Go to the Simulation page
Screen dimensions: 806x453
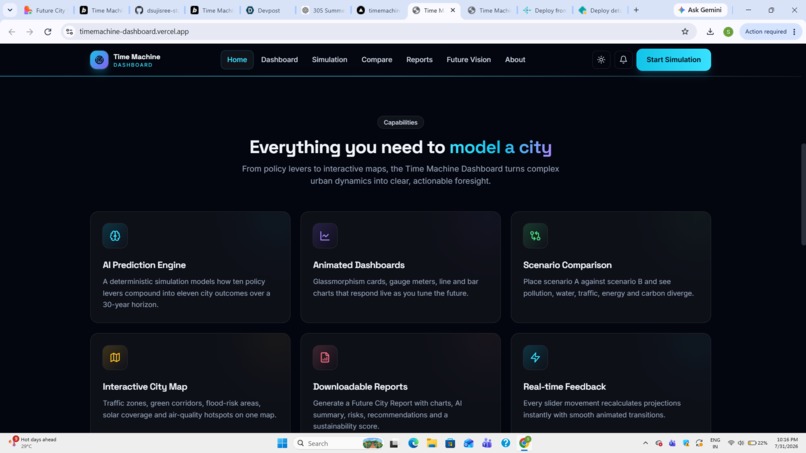click(x=329, y=60)
